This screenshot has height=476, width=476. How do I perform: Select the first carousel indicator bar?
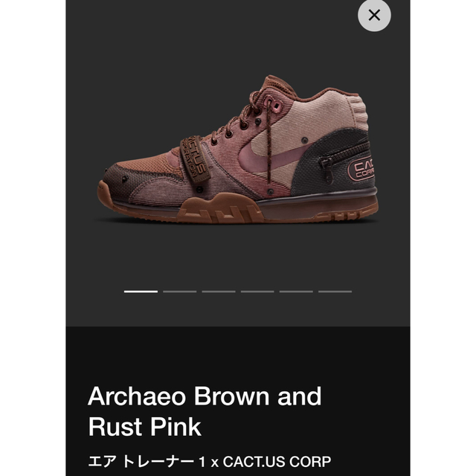(141, 292)
